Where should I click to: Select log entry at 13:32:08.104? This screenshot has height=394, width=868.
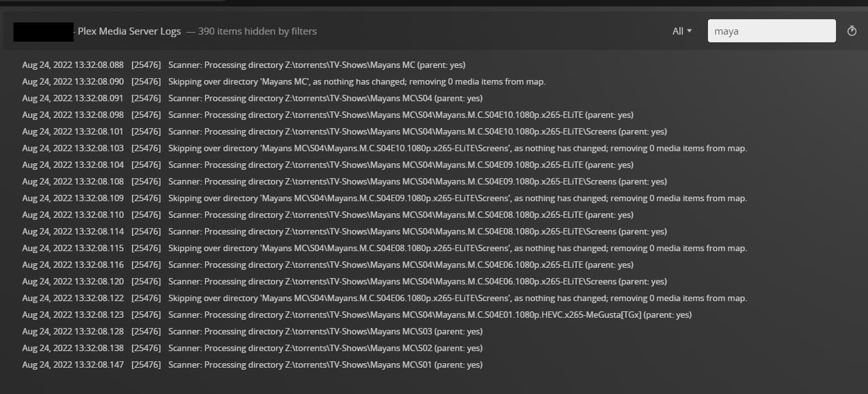(400, 165)
